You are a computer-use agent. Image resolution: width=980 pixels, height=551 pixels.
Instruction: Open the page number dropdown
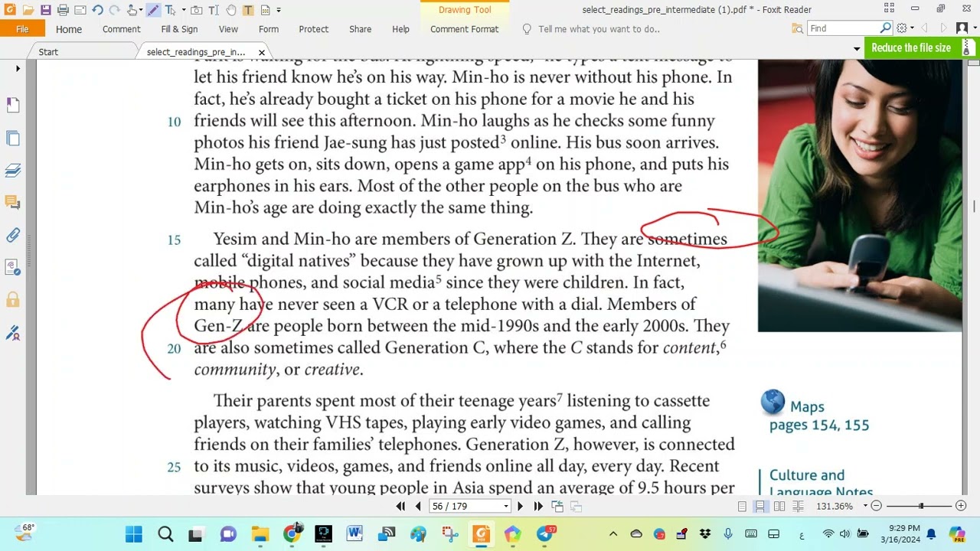pos(506,507)
